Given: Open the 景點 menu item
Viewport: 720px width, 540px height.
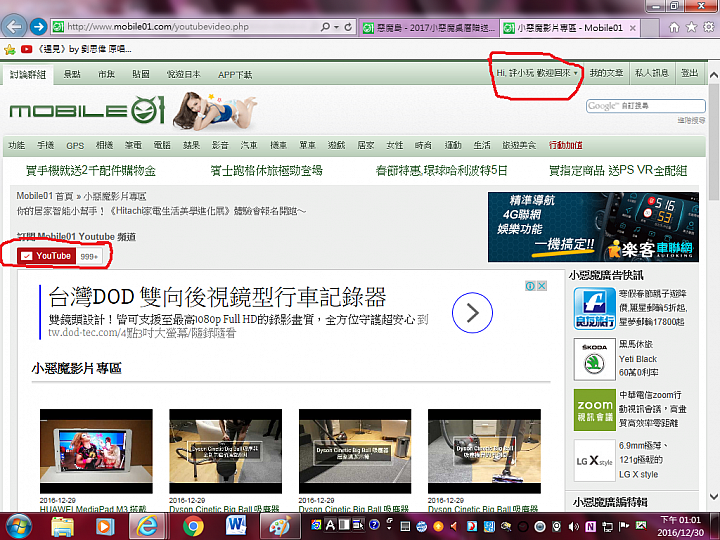Looking at the screenshot, I should point(72,74).
